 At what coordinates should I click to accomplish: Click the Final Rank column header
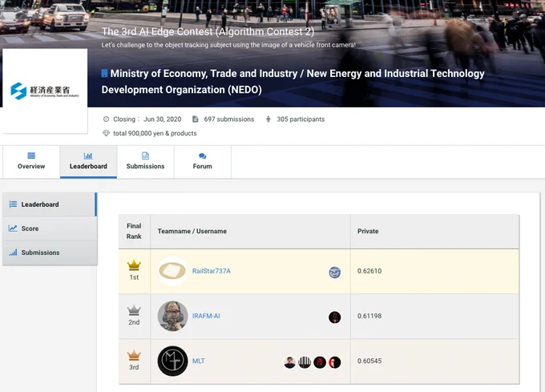(134, 231)
